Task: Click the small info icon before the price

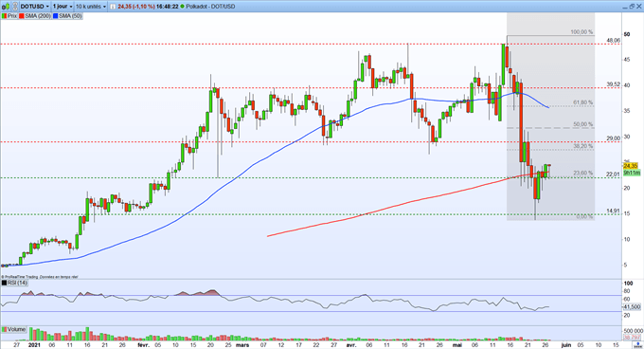Action: point(113,7)
